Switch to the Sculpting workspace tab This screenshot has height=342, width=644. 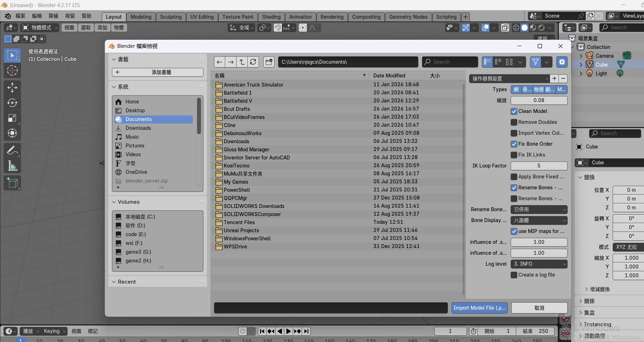171,17
